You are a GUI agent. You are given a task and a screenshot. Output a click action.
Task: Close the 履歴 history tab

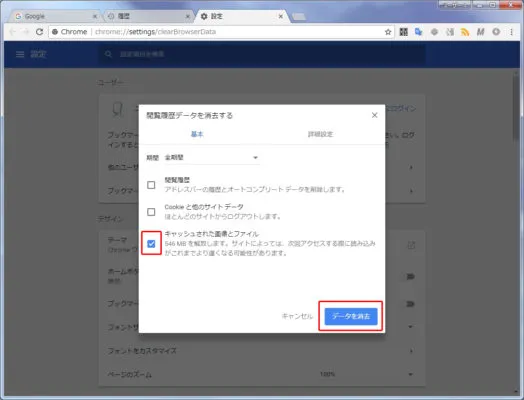pos(187,16)
